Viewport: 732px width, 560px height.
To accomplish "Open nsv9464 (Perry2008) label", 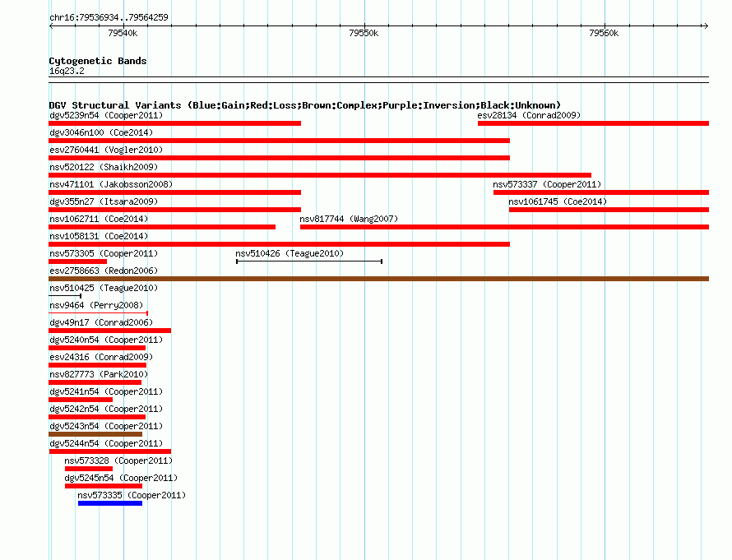I will 96,305.
